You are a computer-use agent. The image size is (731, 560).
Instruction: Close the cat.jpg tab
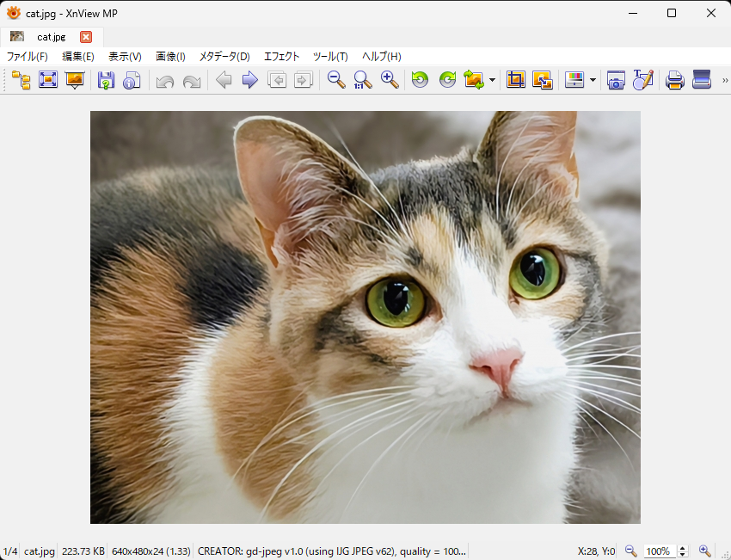point(86,37)
